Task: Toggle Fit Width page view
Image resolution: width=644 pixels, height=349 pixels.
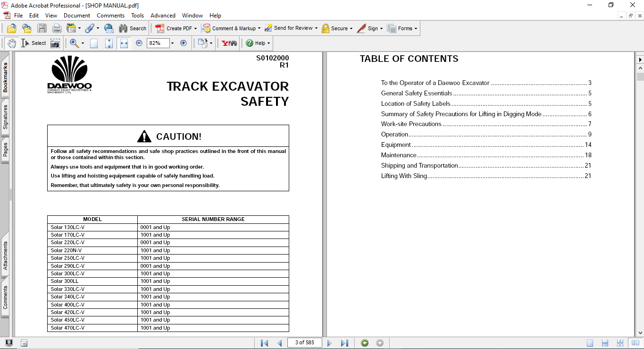Action: click(x=124, y=43)
